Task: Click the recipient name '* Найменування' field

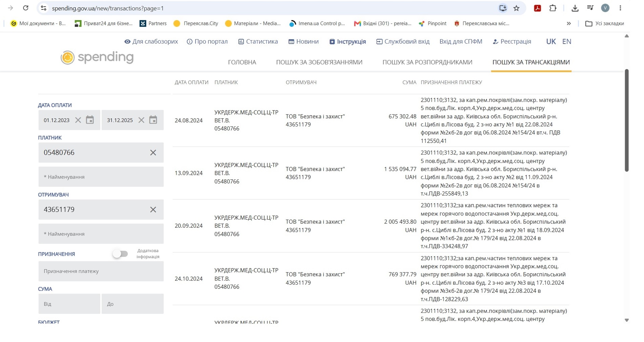Action: [101, 234]
